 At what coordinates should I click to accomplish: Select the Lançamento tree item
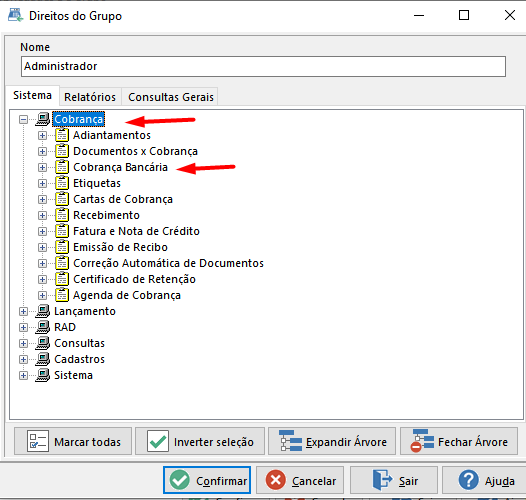(x=85, y=311)
